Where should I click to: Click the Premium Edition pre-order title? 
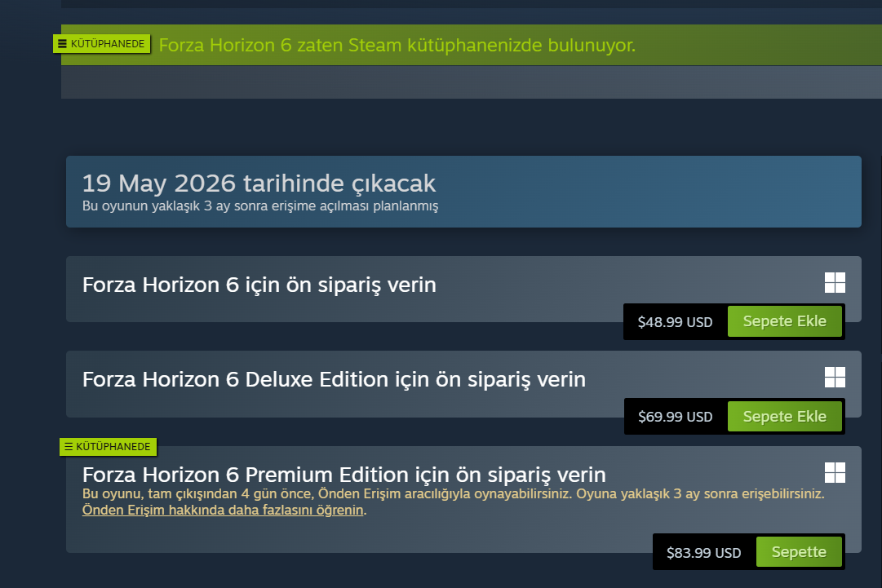[x=343, y=475]
